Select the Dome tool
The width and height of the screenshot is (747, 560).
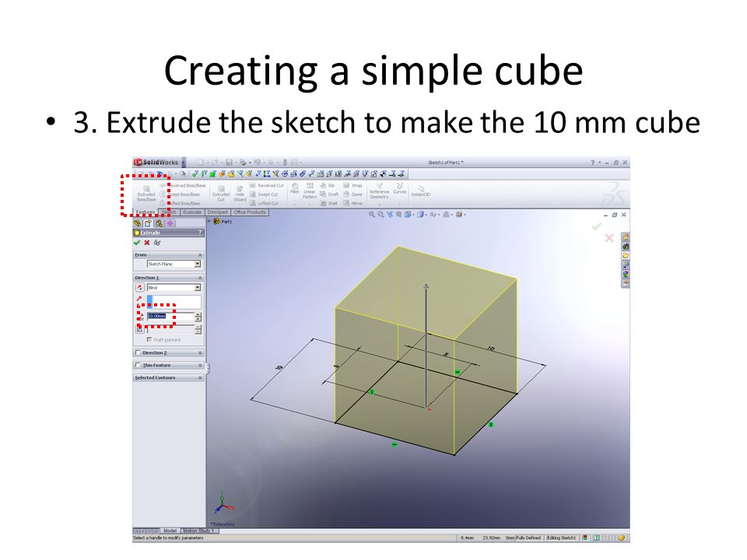coord(353,194)
